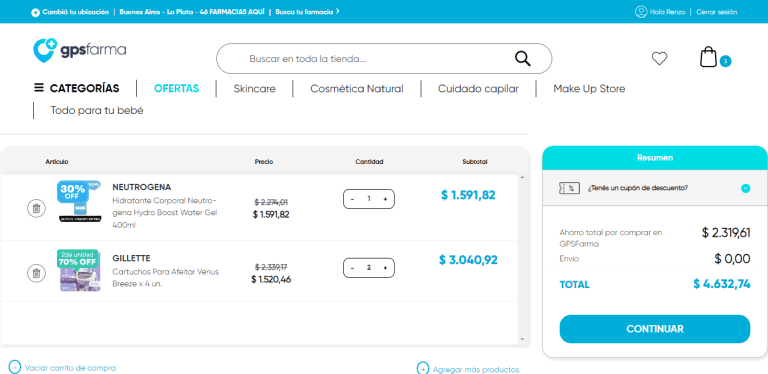This screenshot has width=768, height=374.
Task: Click the Neutrogena product thumbnail
Action: tap(79, 202)
